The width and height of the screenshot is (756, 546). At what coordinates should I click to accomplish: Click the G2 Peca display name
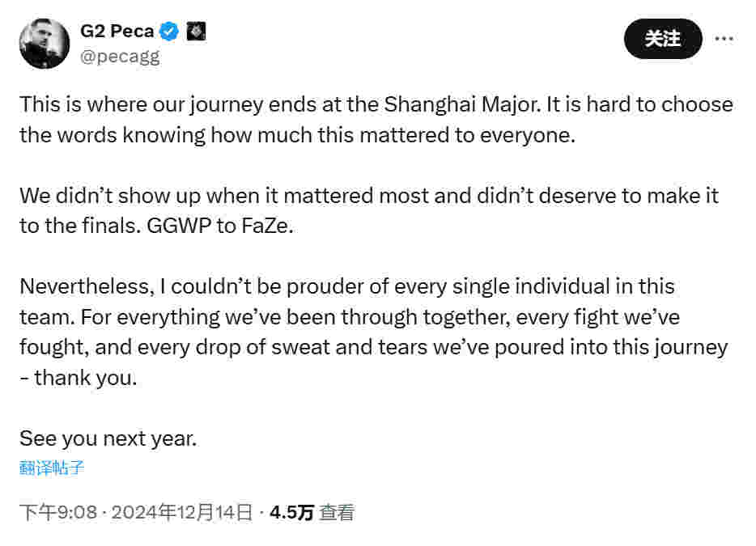pyautogui.click(x=118, y=32)
